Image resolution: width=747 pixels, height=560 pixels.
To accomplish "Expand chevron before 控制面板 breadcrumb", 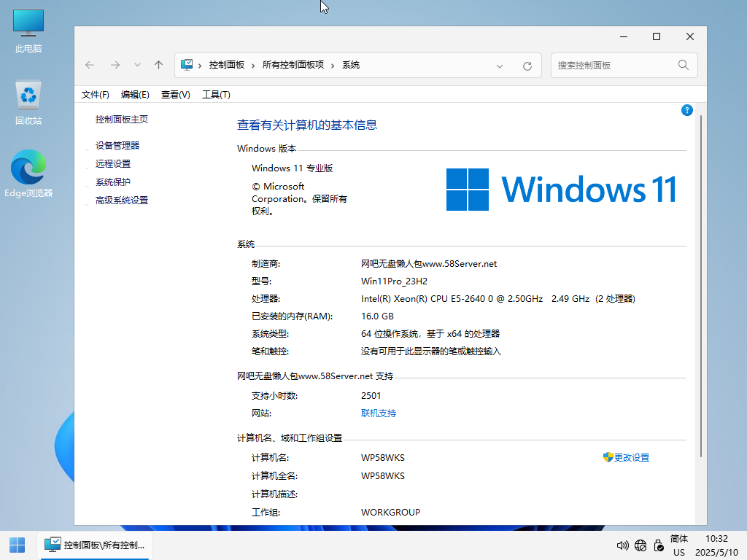I will (x=200, y=65).
